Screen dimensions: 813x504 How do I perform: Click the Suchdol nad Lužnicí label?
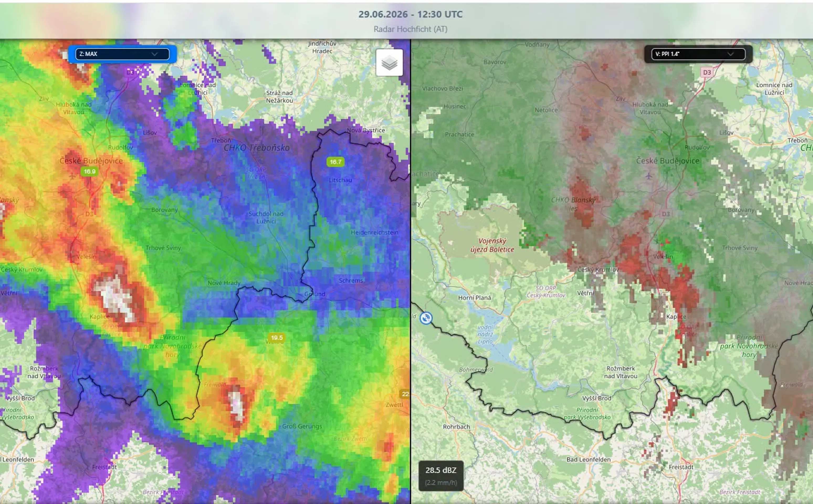(266, 217)
